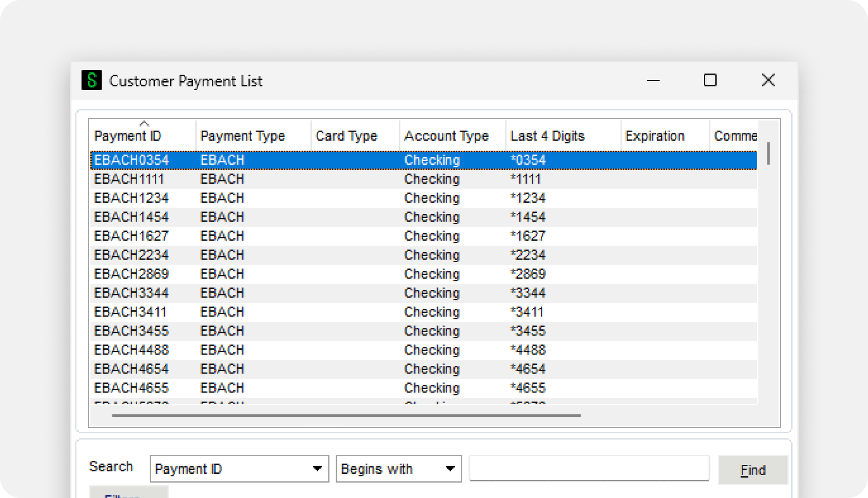This screenshot has height=498, width=868.
Task: Click the Last 4 Digits column header
Action: point(547,136)
